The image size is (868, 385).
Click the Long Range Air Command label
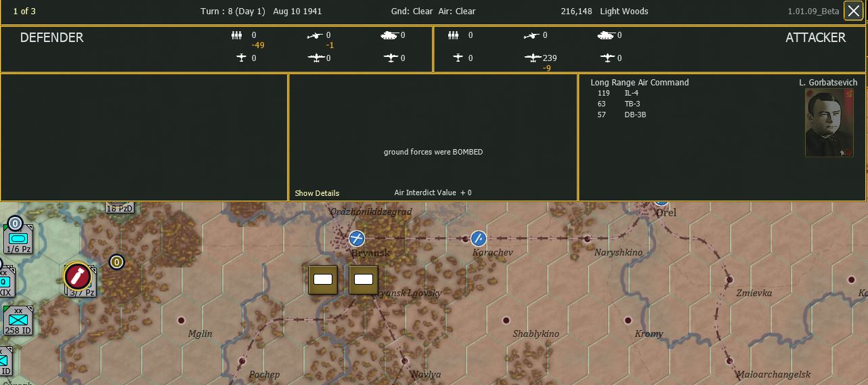[640, 83]
